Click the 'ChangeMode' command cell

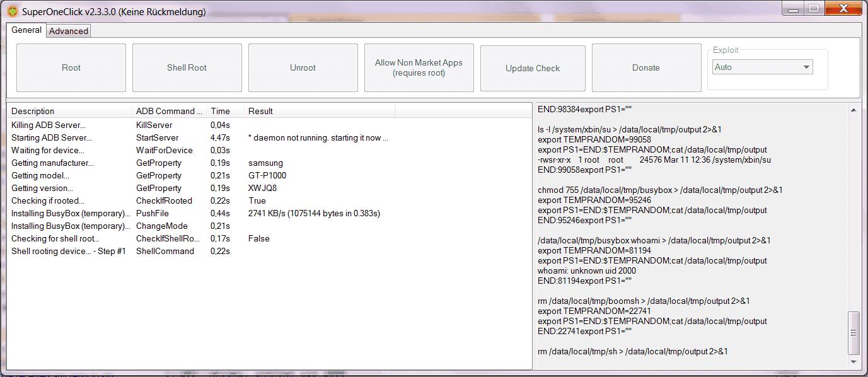[x=161, y=226]
